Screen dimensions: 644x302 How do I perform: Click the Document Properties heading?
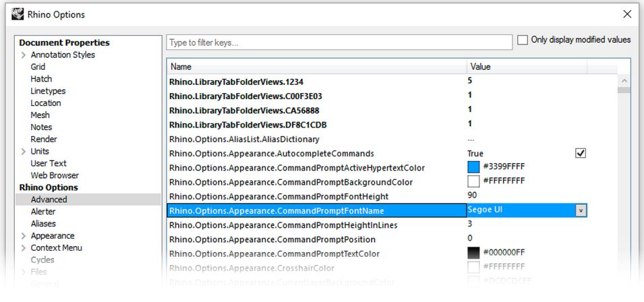[64, 42]
